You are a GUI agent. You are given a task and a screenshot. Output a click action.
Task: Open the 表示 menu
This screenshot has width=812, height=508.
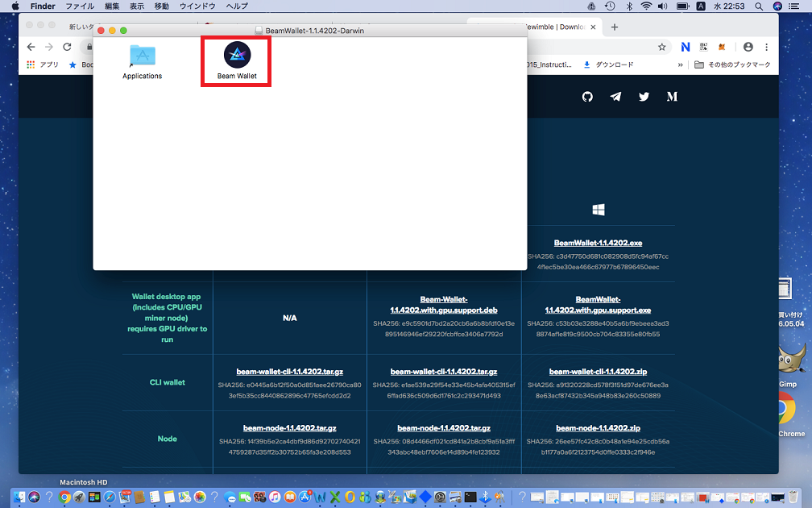[x=137, y=6]
